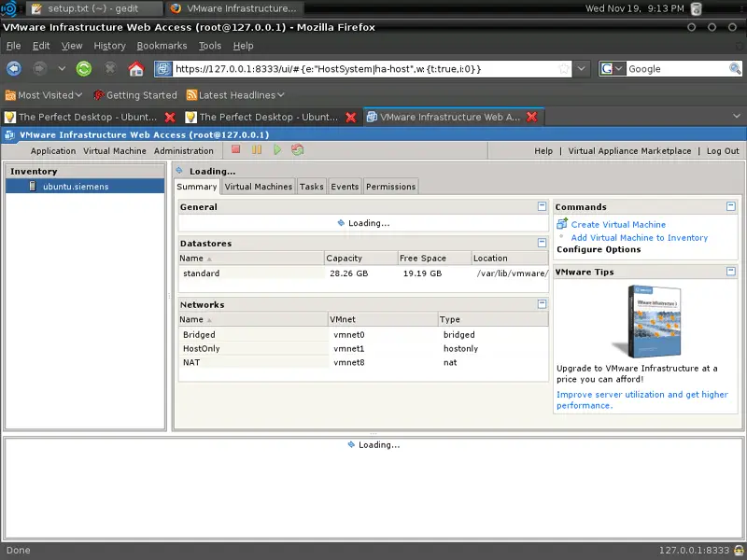Select the standard datastore row
This screenshot has height=560, width=747.
[x=363, y=273]
